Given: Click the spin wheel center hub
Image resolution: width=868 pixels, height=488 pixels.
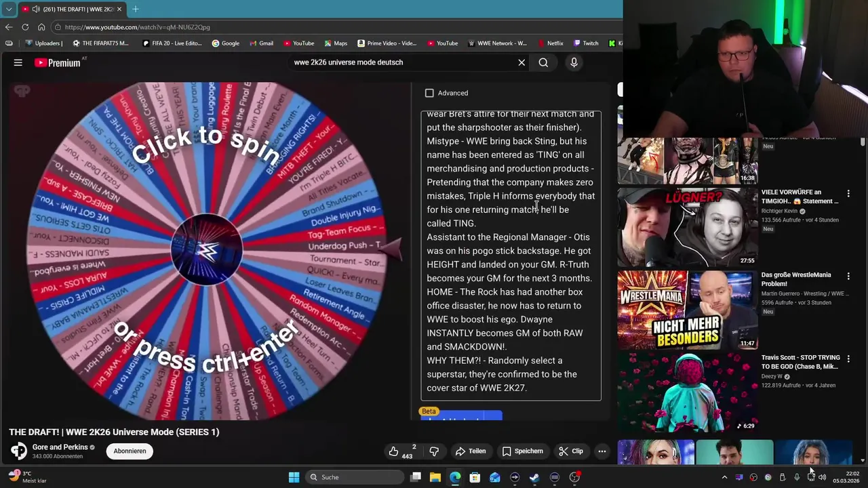Looking at the screenshot, I should point(207,251).
